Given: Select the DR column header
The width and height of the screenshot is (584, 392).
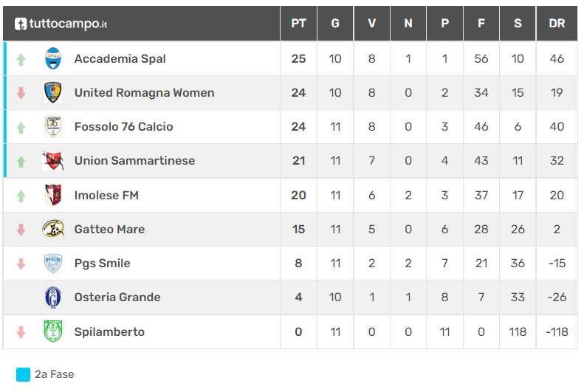Looking at the screenshot, I should 557,23.
